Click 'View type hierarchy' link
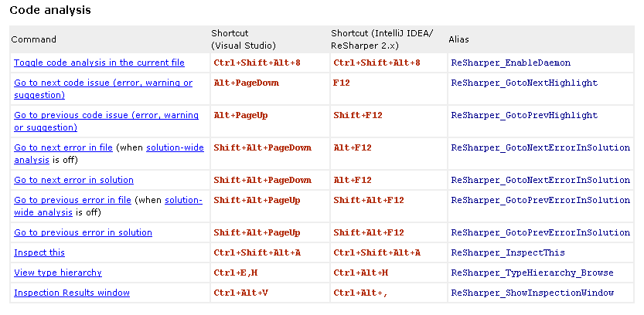644x315 pixels. click(x=58, y=273)
